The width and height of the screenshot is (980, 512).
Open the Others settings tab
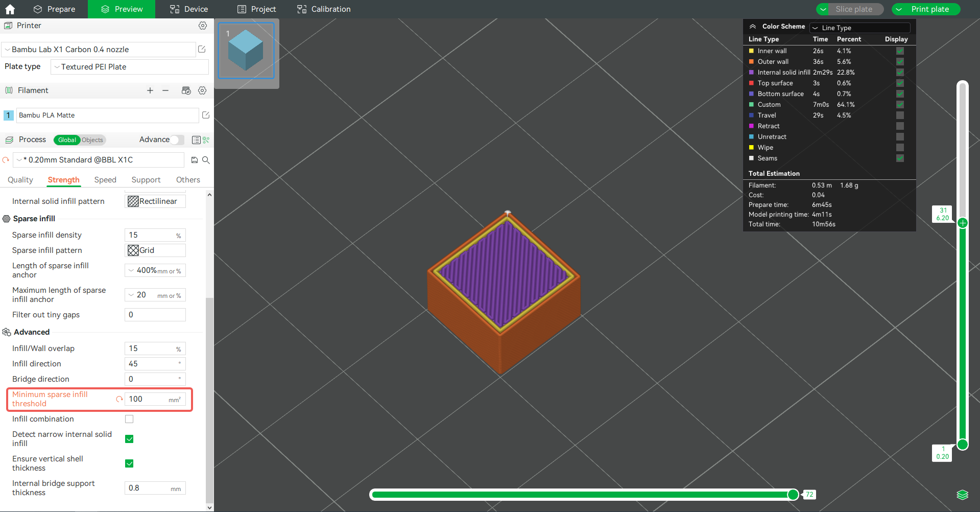pyautogui.click(x=188, y=180)
